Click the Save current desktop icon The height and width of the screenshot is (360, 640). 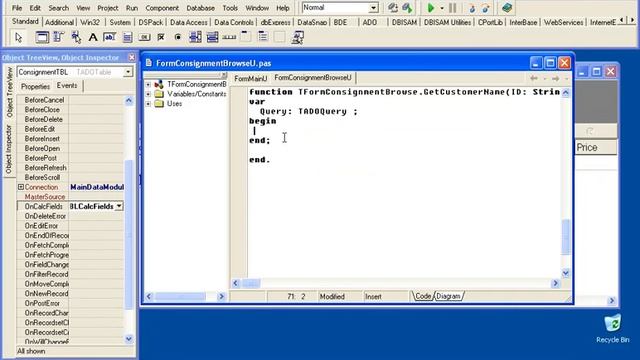393,8
